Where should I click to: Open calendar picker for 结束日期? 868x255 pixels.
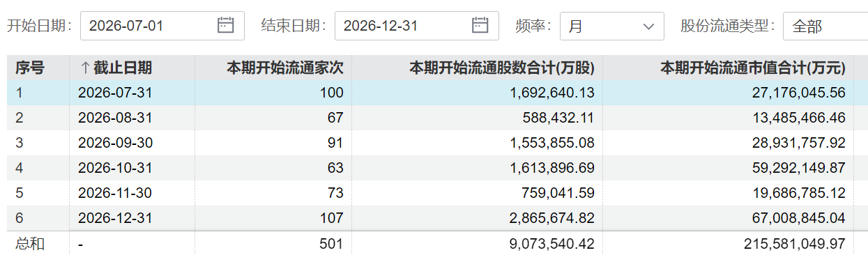point(480,26)
